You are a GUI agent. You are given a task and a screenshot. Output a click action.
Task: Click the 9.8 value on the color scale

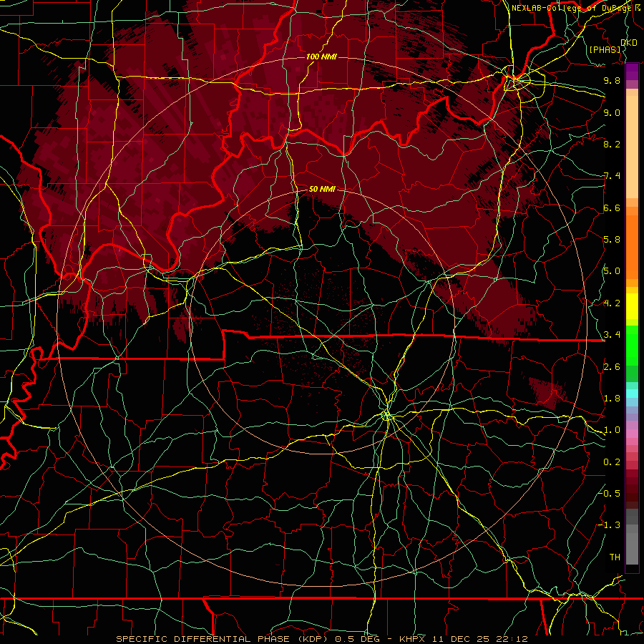pos(612,80)
